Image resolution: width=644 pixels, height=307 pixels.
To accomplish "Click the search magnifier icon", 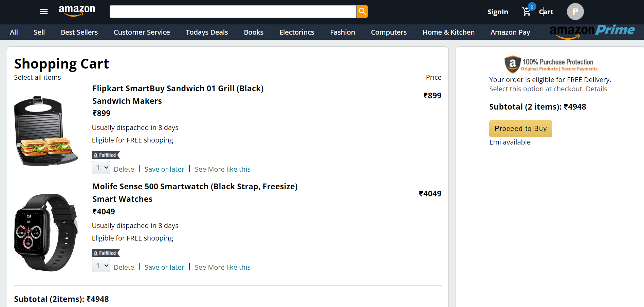I will point(362,11).
